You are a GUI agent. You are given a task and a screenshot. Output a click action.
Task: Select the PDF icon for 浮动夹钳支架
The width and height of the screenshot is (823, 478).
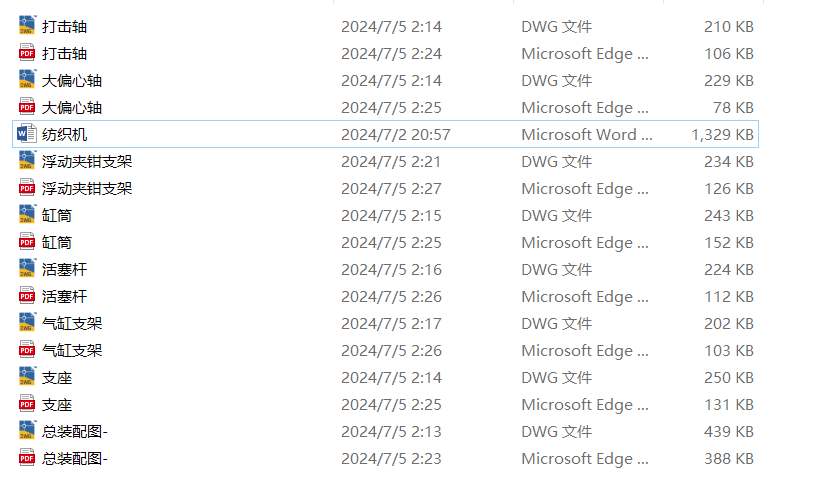point(27,187)
